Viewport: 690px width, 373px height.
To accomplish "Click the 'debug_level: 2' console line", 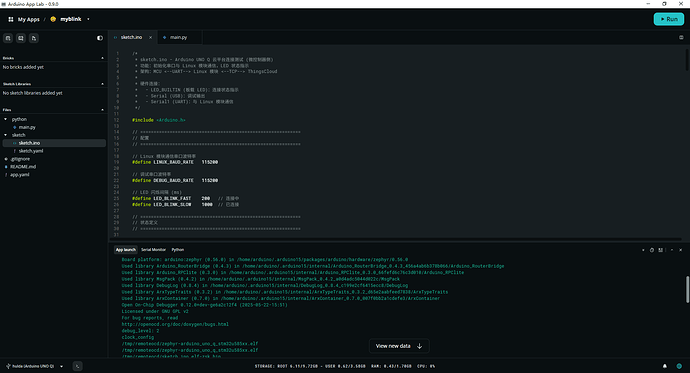I will click(140, 331).
